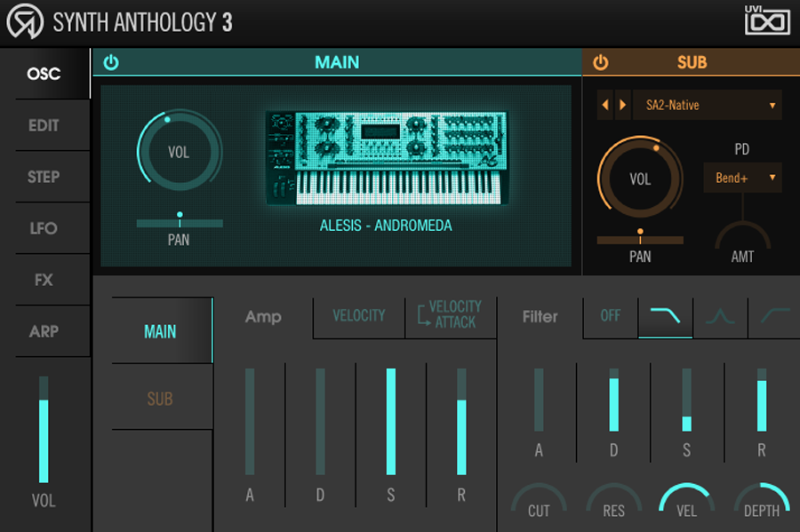Turn the filter OFF
Screen dimensions: 800x532
pos(610,316)
